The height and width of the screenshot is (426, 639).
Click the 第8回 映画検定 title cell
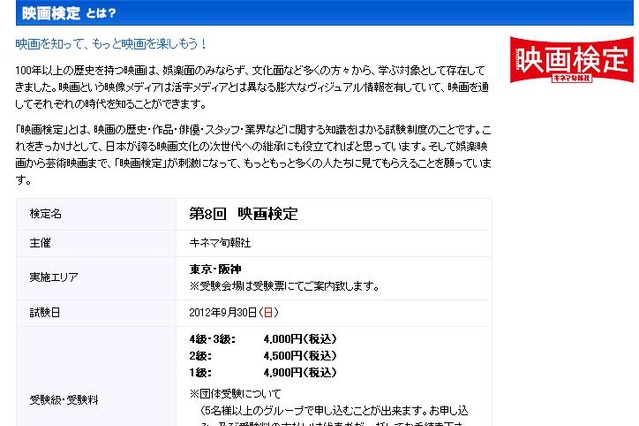(334, 214)
